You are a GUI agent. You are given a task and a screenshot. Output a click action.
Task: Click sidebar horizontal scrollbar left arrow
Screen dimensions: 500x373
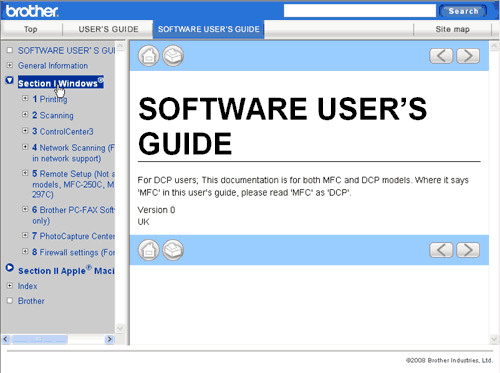tap(5, 339)
